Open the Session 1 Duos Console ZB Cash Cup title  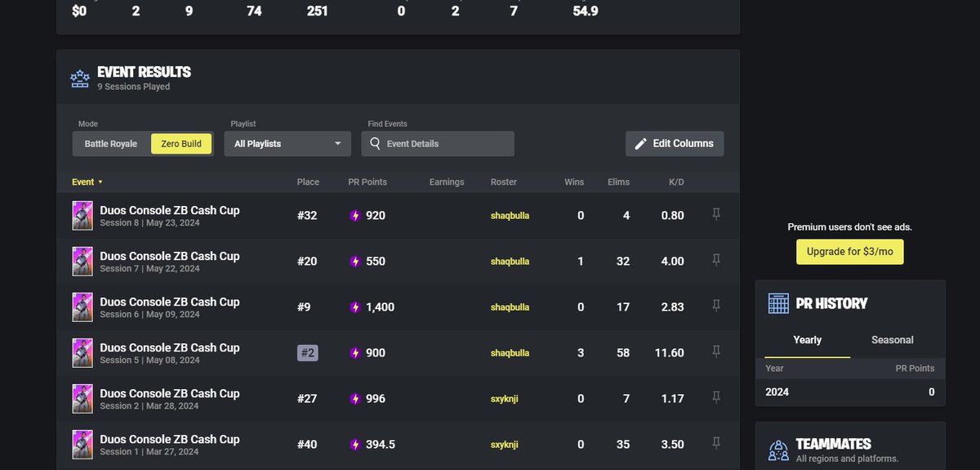[x=170, y=439]
